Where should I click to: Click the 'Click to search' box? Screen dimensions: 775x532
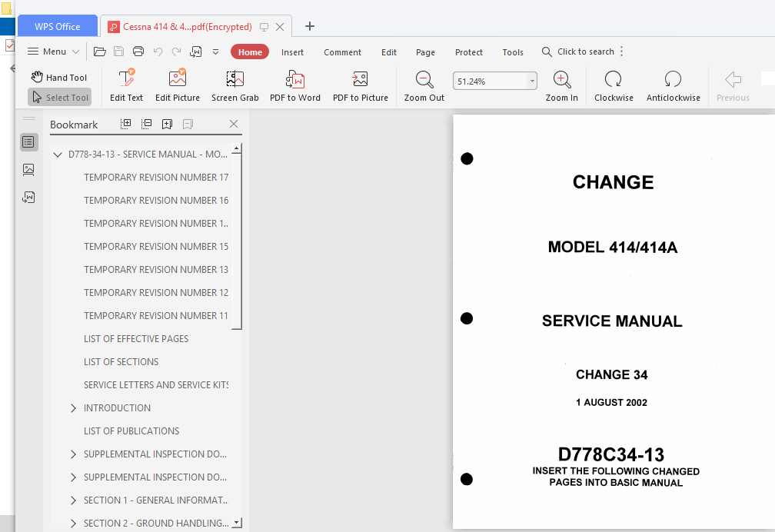[578, 52]
